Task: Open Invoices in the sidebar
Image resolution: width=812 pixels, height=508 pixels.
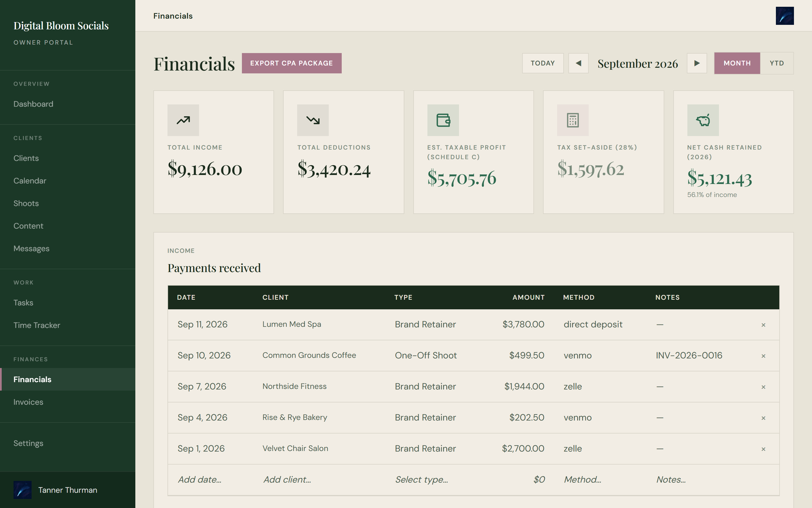Action: 68,402
